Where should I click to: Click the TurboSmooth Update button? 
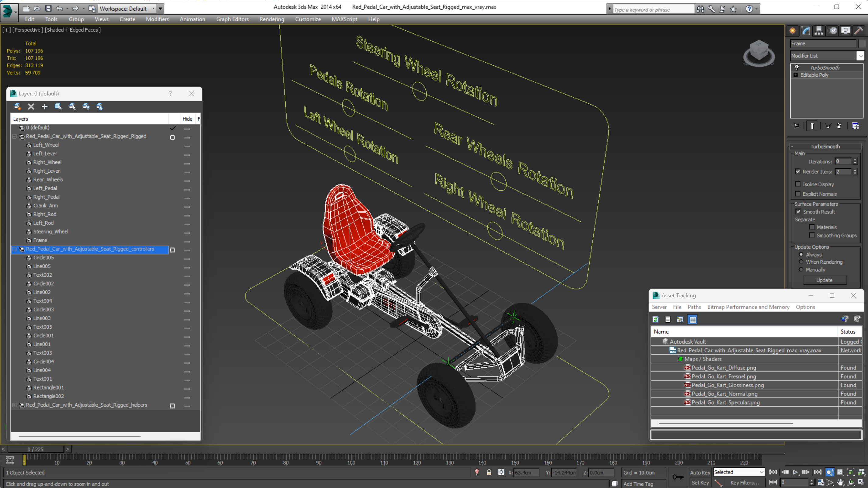[x=824, y=280]
